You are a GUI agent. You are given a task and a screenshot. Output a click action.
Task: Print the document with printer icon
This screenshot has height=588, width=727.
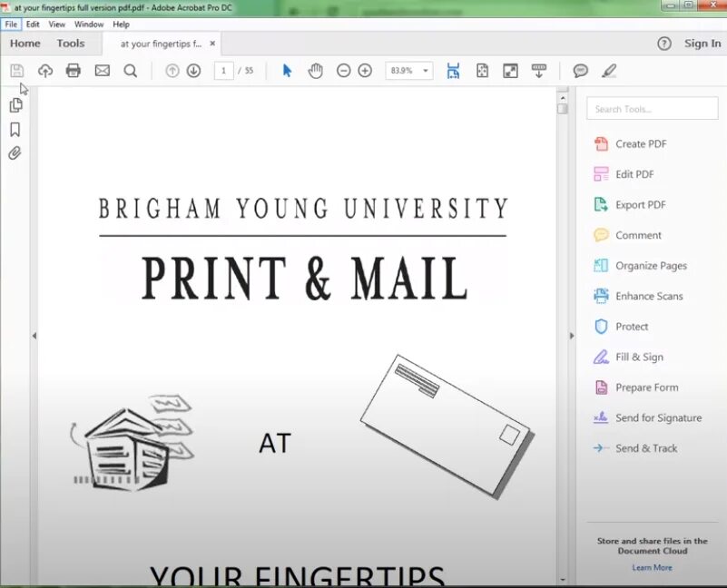click(74, 71)
